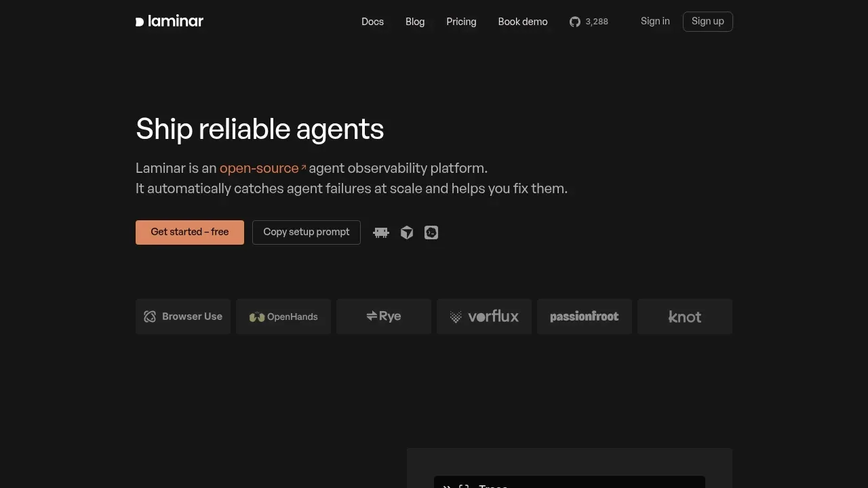Open the Pricing page
Image resolution: width=868 pixels, height=488 pixels.
[x=461, y=22]
